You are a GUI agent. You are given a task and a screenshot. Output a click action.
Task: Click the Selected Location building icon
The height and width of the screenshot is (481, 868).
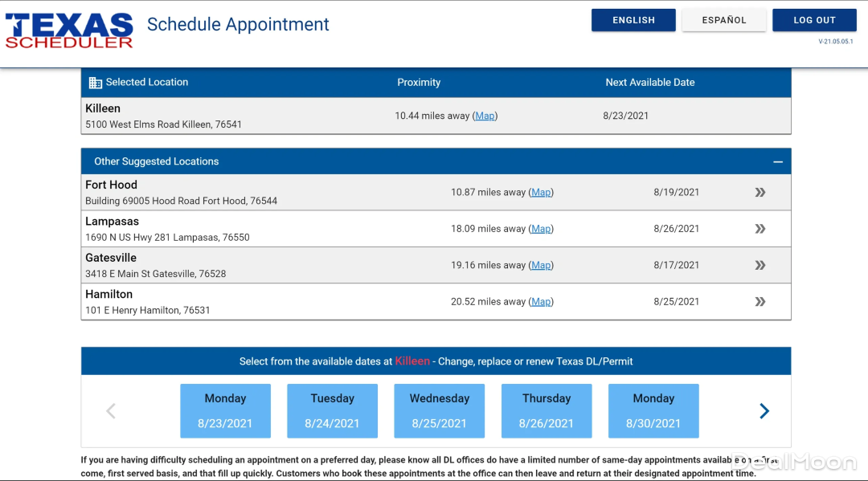(x=96, y=83)
